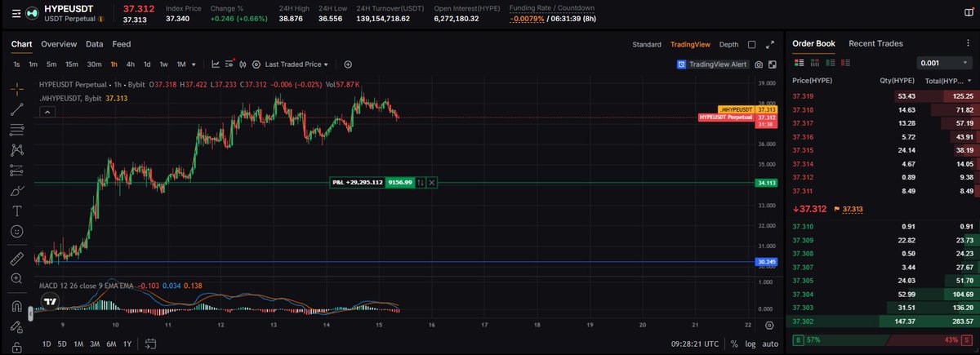Switch to the Recent Trades tab
Image resolution: width=980 pixels, height=355 pixels.
[x=875, y=44]
